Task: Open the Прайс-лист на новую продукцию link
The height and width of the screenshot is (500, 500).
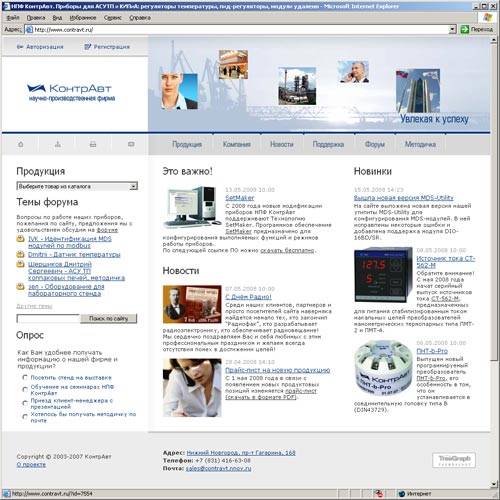Action: pyautogui.click(x=278, y=370)
